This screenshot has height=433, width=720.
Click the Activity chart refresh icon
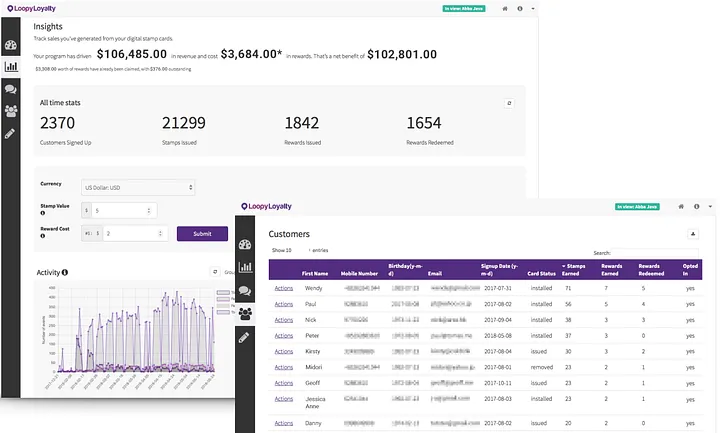[215, 272]
